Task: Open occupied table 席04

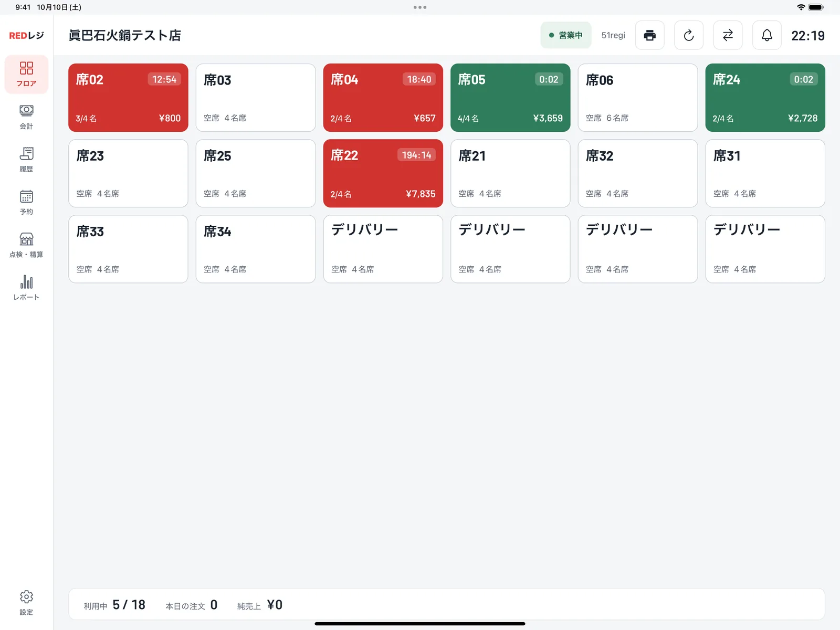Action: [x=383, y=98]
